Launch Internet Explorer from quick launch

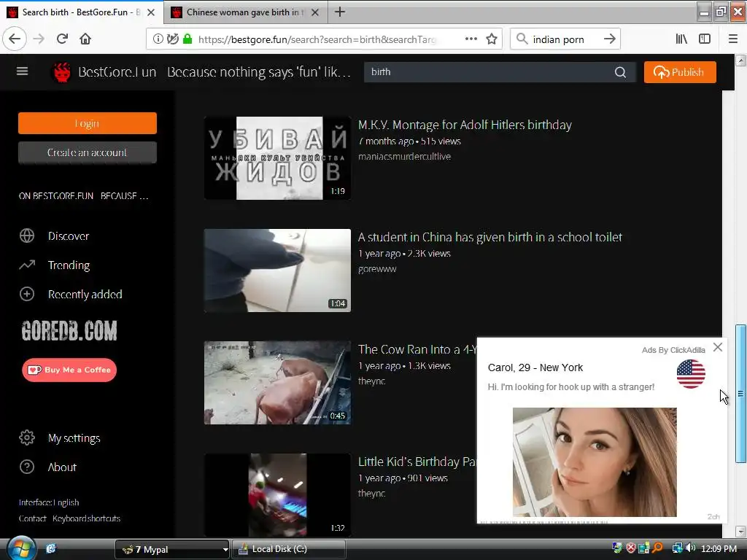point(51,549)
